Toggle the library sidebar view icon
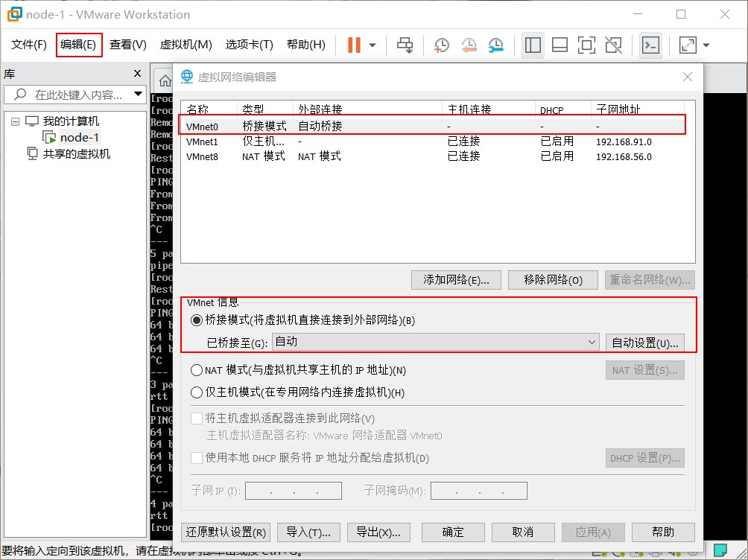The width and height of the screenshot is (748, 560). click(x=533, y=45)
